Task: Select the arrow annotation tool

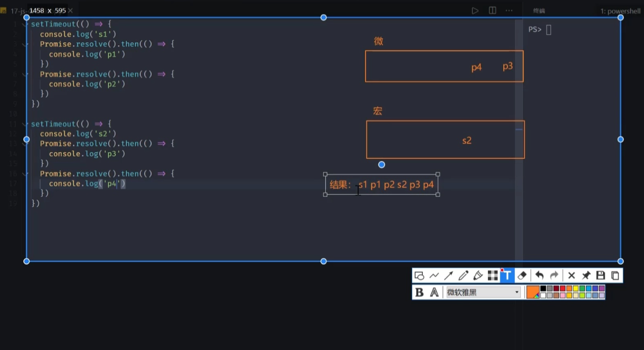Action: click(449, 276)
